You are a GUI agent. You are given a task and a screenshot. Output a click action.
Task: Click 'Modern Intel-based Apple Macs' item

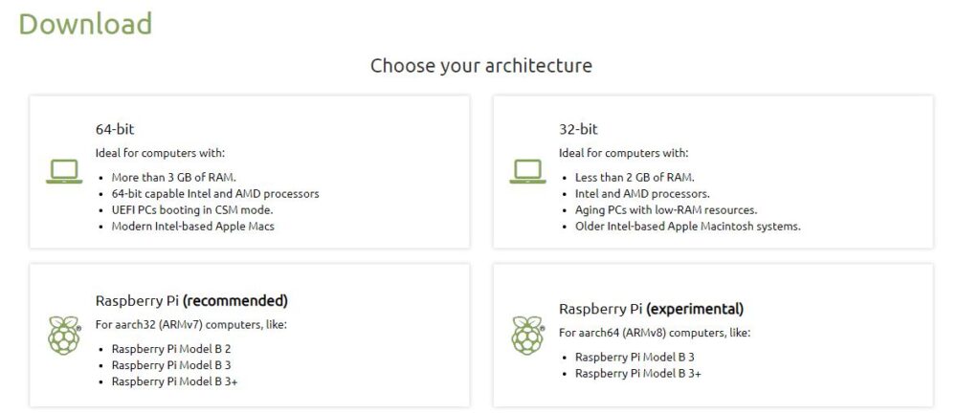[193, 226]
